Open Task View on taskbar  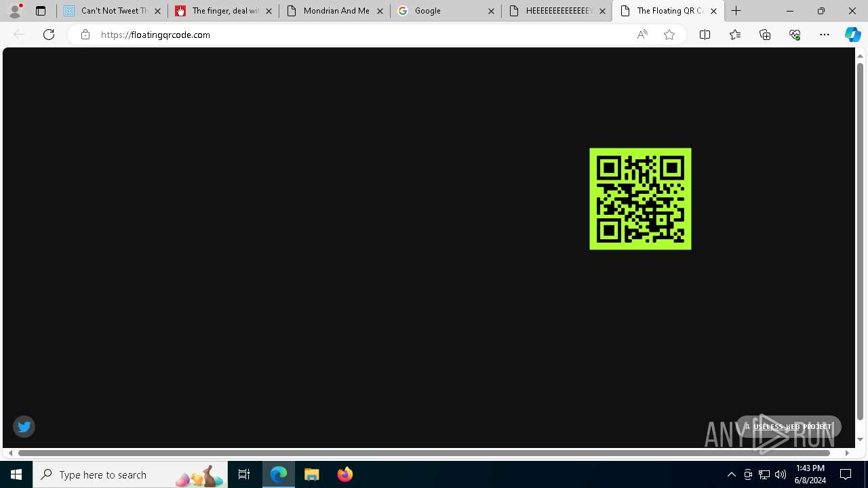(x=244, y=474)
